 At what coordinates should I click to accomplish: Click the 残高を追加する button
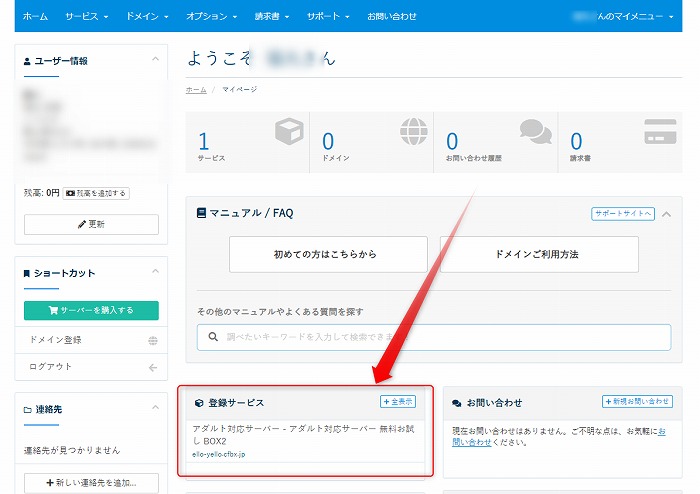click(x=96, y=193)
